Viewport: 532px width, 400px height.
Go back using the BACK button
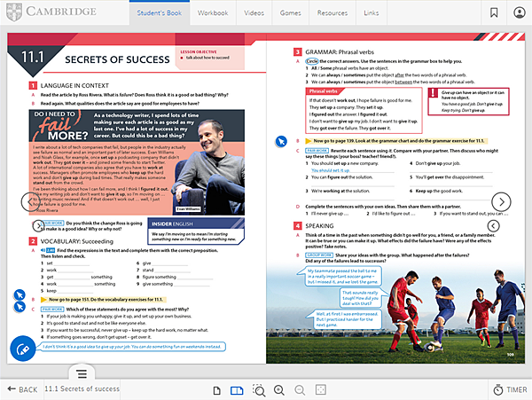pyautogui.click(x=22, y=389)
